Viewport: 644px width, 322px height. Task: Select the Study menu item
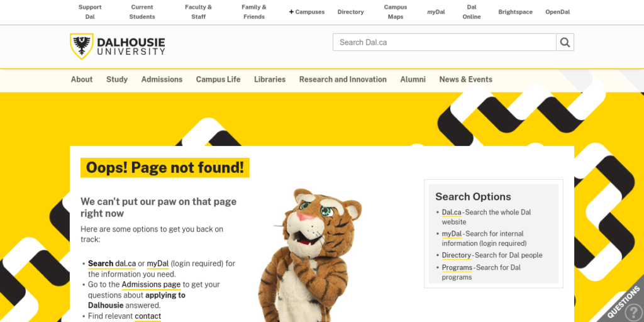(x=117, y=80)
